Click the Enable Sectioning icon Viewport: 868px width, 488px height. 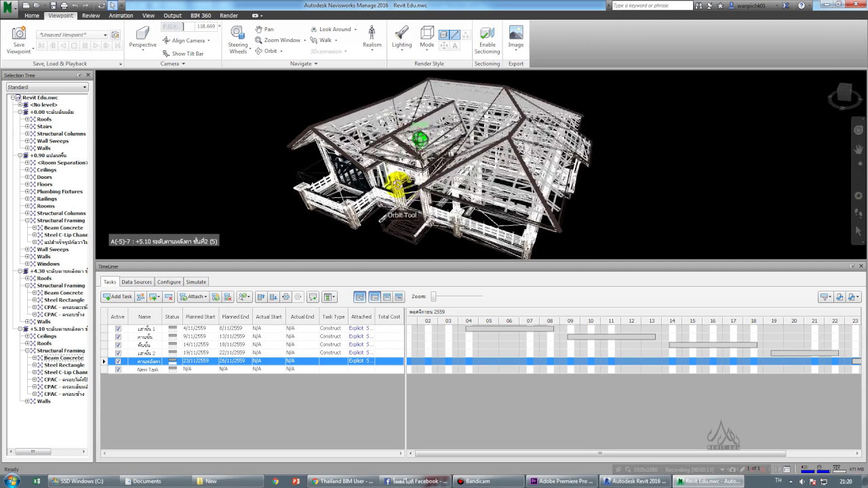pyautogui.click(x=487, y=39)
